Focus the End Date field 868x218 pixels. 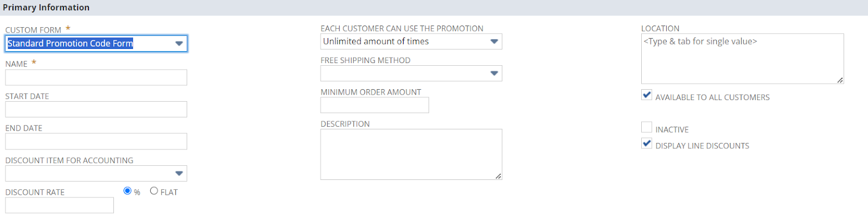pyautogui.click(x=96, y=141)
